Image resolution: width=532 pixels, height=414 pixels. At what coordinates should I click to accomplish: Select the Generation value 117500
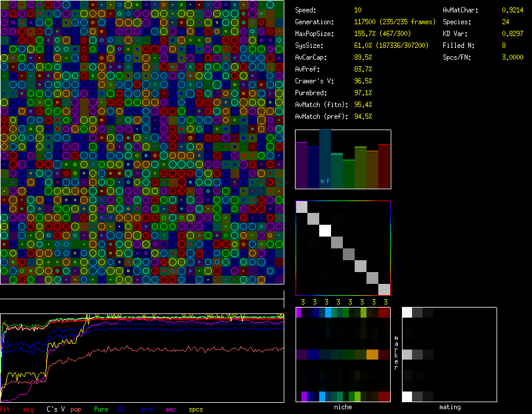[x=366, y=22]
